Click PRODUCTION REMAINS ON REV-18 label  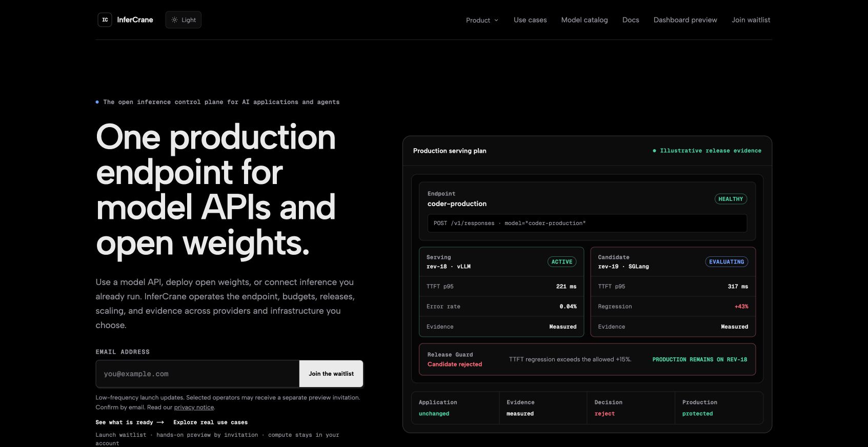pyautogui.click(x=700, y=360)
